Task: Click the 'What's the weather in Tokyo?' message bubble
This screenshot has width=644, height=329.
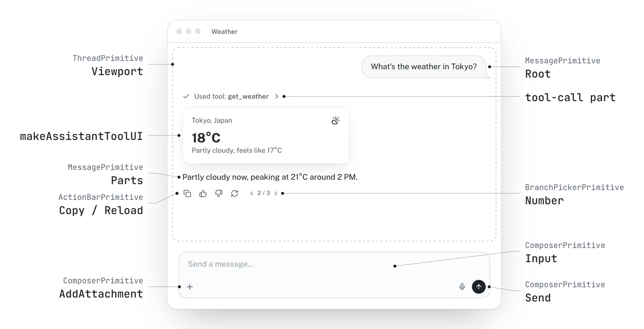Action: pyautogui.click(x=424, y=67)
